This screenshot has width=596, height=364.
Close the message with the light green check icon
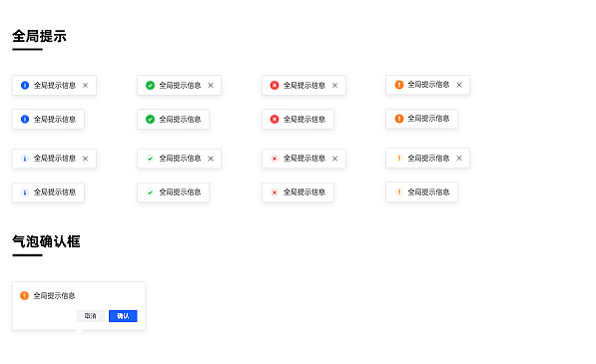point(211,159)
